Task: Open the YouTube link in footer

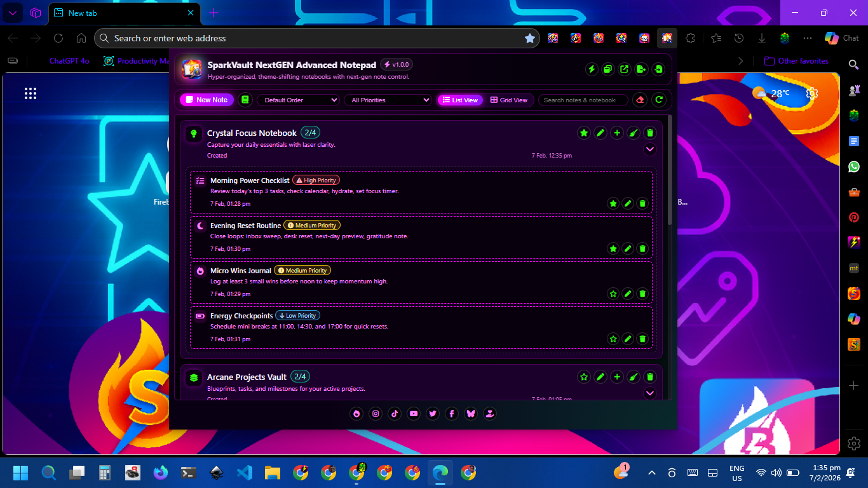Action: click(414, 414)
